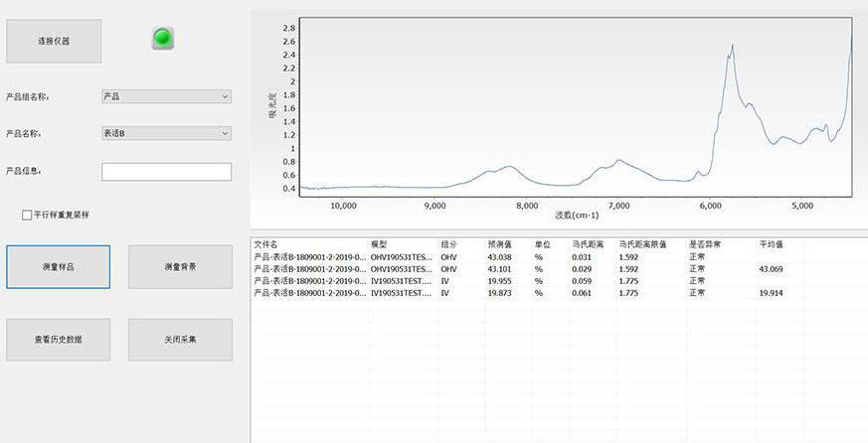Select the OHV row with predicted value 43.038

[x=501, y=257]
